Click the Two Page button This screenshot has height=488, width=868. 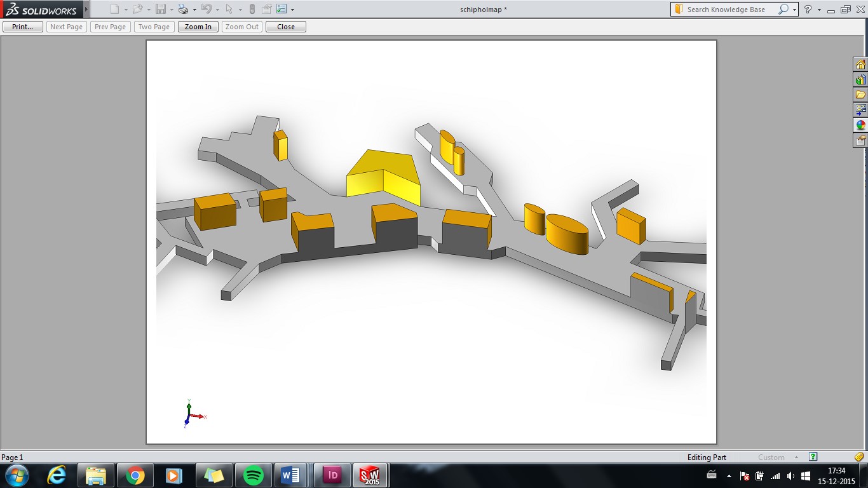[x=154, y=27]
